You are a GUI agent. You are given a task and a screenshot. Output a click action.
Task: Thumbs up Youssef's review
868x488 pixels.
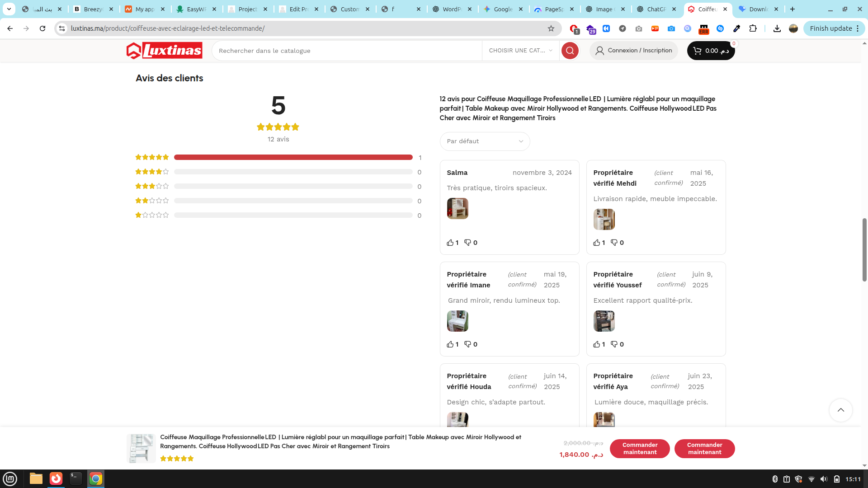[x=597, y=344]
